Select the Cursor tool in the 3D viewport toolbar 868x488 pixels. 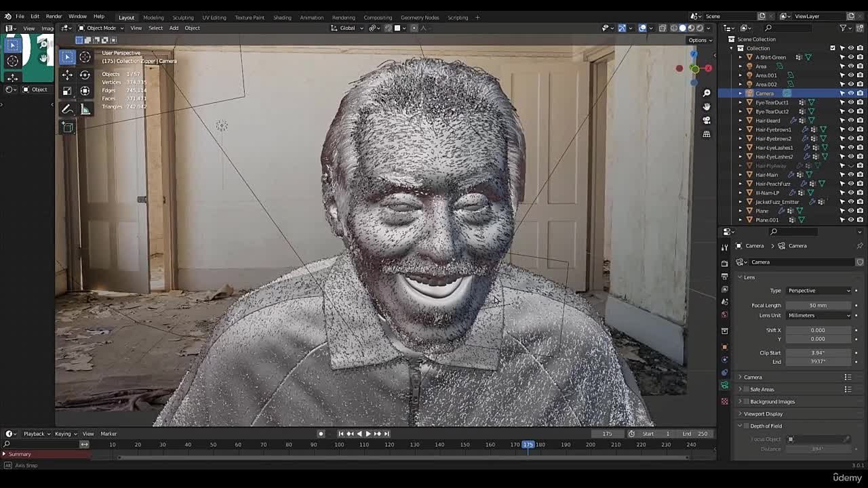pos(85,58)
